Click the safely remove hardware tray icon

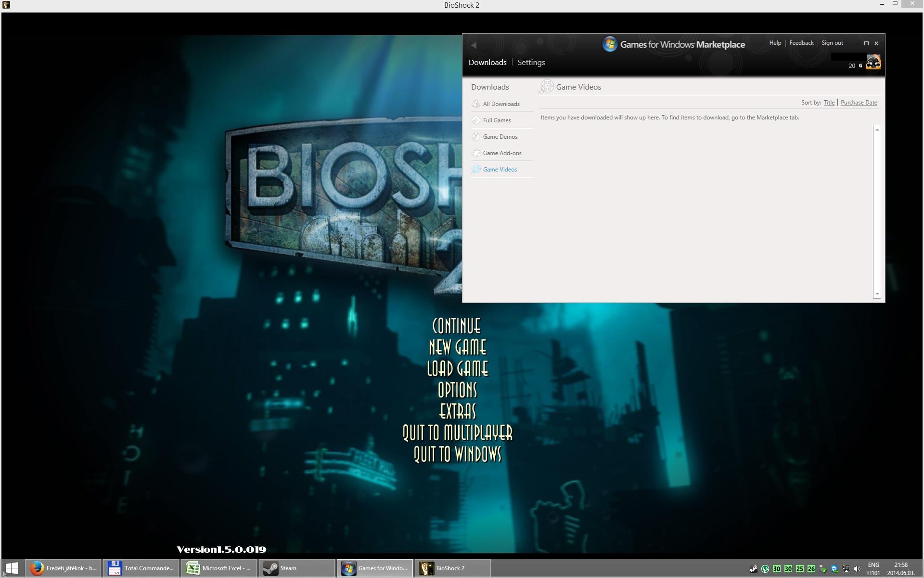(823, 569)
